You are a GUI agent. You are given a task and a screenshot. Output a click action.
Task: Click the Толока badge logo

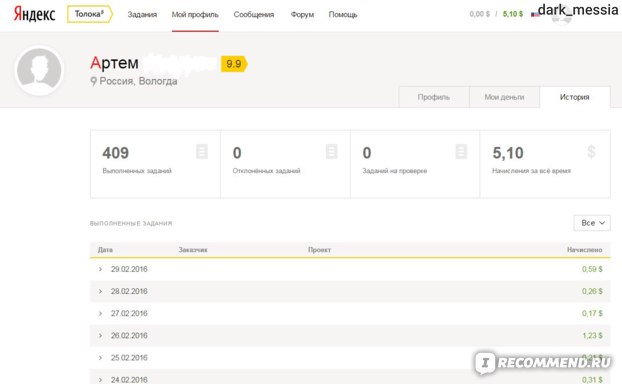(x=90, y=14)
